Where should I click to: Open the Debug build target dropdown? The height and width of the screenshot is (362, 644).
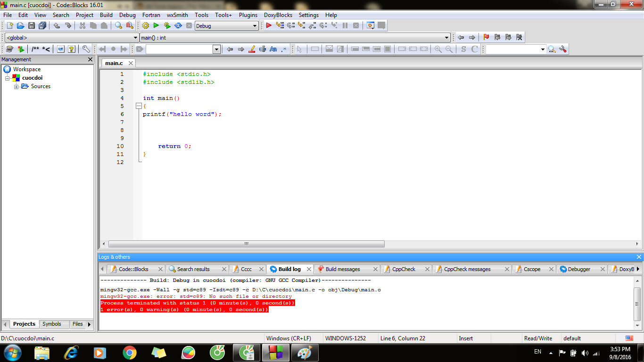[255, 26]
